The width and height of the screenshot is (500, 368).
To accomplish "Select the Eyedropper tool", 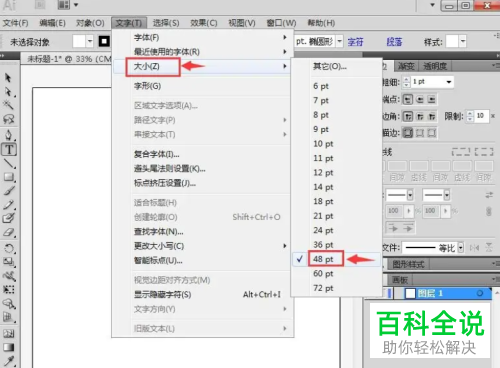I will pos(9,361).
